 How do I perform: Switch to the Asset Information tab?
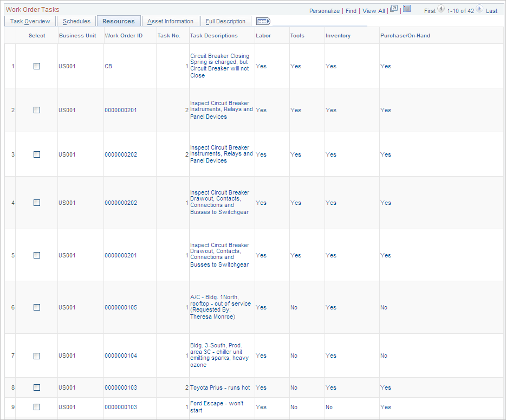[170, 21]
